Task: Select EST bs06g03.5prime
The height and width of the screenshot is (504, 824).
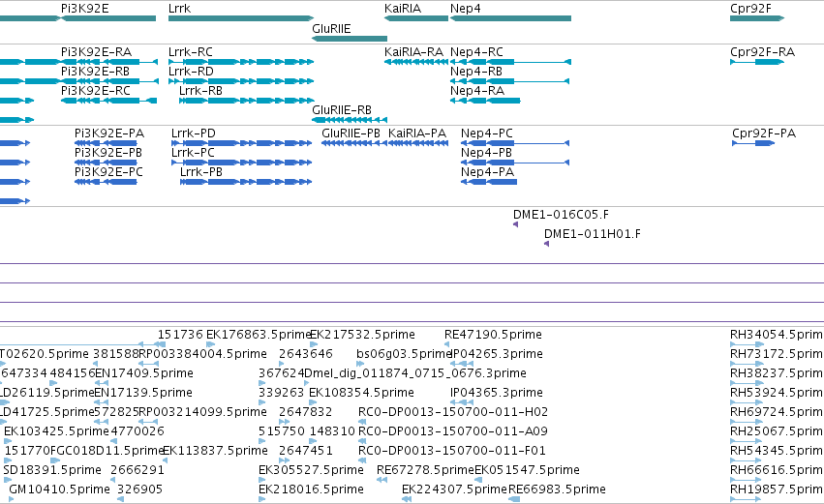Action: 404,354
